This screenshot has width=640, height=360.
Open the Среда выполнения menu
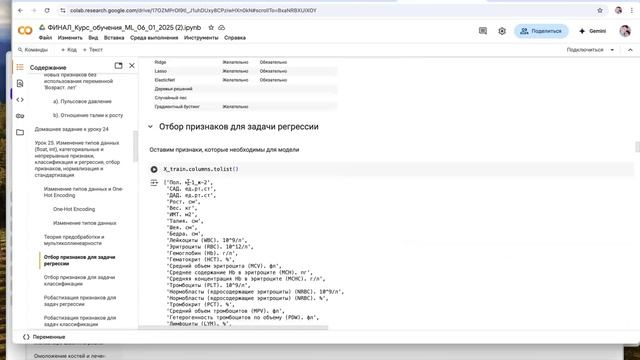[x=154, y=38]
